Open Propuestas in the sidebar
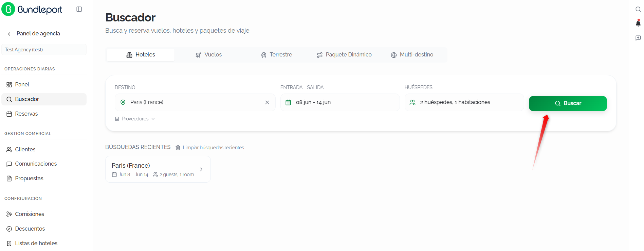Image resolution: width=644 pixels, height=251 pixels. pos(44,179)
